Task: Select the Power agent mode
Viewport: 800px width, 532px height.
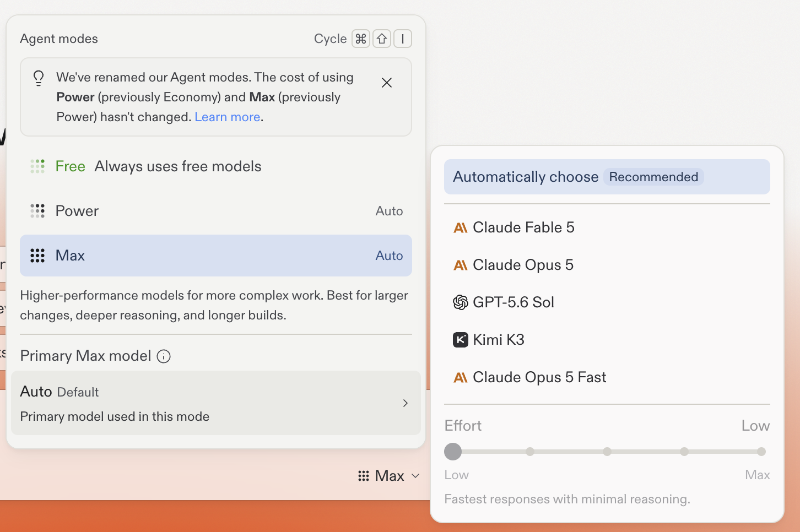Action: pyautogui.click(x=216, y=211)
